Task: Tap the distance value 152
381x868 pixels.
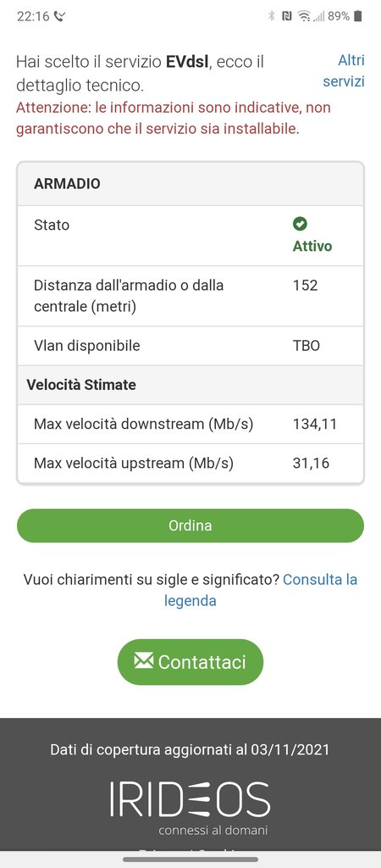Action: pos(306,285)
